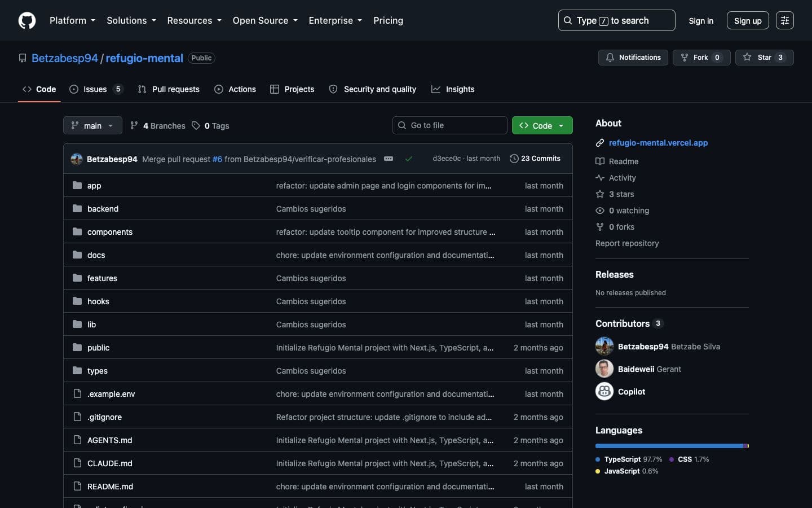812x508 pixels.
Task: Switch to the Actions tab
Action: [x=235, y=89]
